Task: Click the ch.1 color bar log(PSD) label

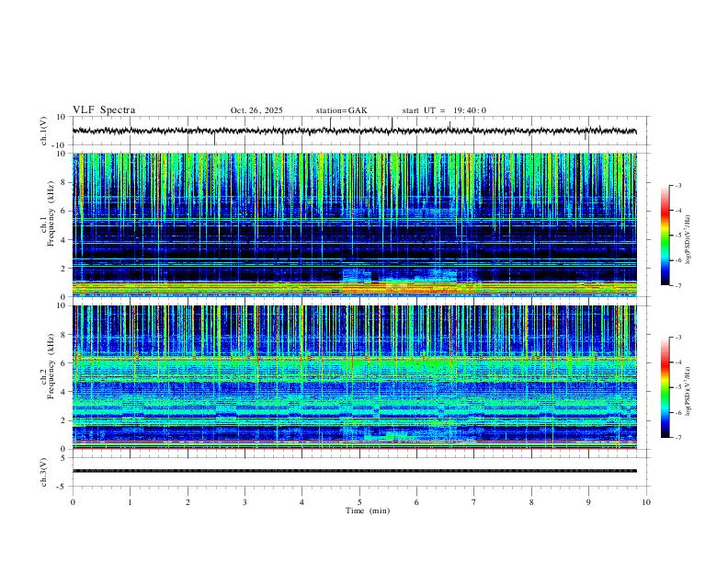Action: coord(688,240)
